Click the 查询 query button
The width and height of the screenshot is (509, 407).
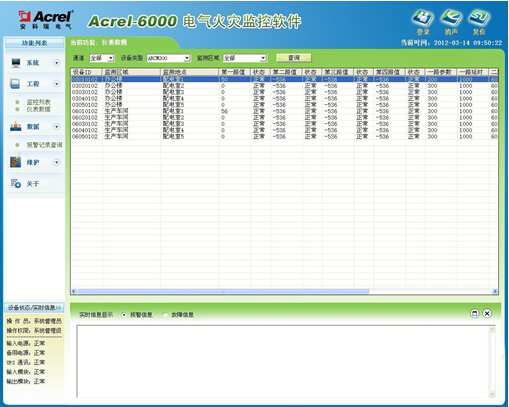point(294,58)
